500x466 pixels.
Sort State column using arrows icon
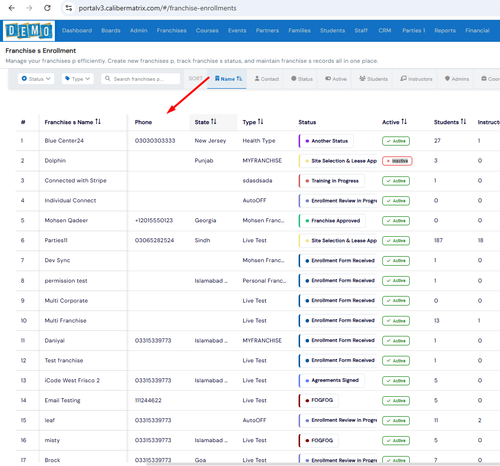coord(214,122)
